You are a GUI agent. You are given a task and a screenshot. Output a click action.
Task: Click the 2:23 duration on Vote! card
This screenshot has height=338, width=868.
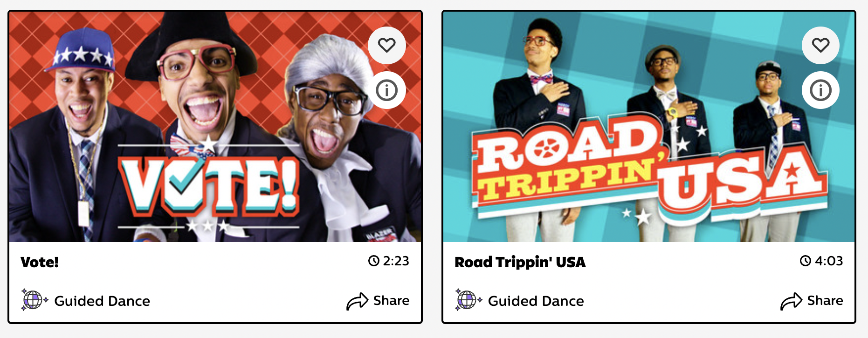click(x=396, y=261)
